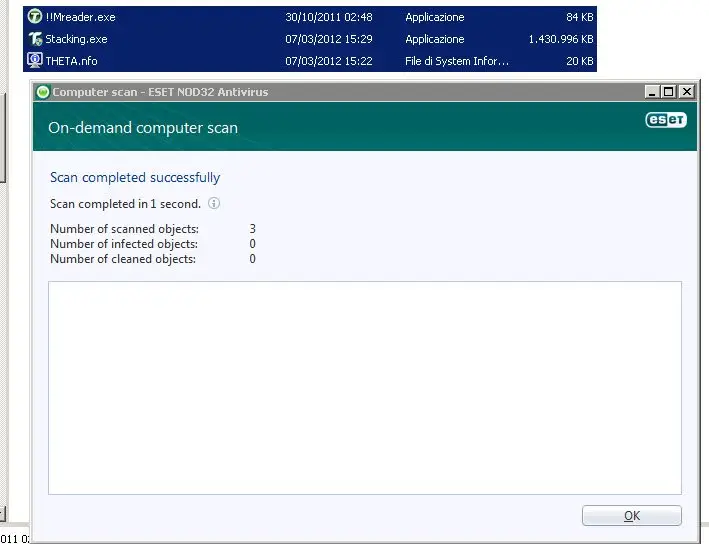Click the 1.430.996 KB size value
Screen dimensions: 709x544
(x=561, y=39)
